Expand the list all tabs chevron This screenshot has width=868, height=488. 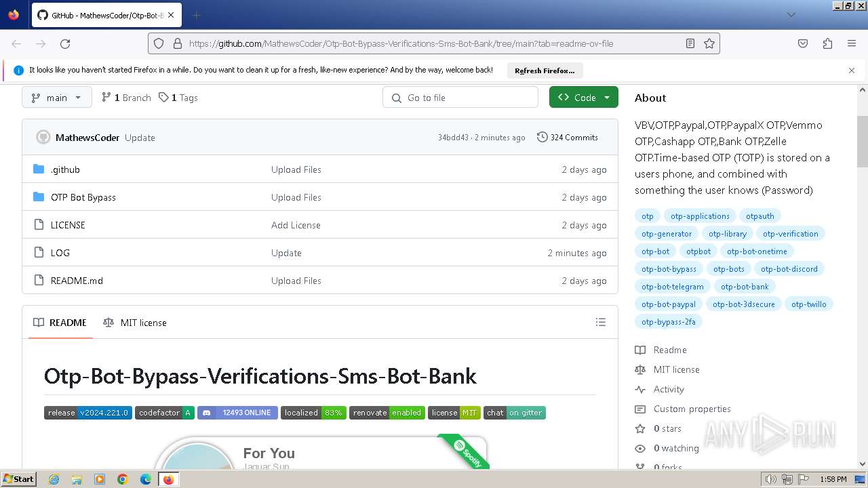click(791, 15)
